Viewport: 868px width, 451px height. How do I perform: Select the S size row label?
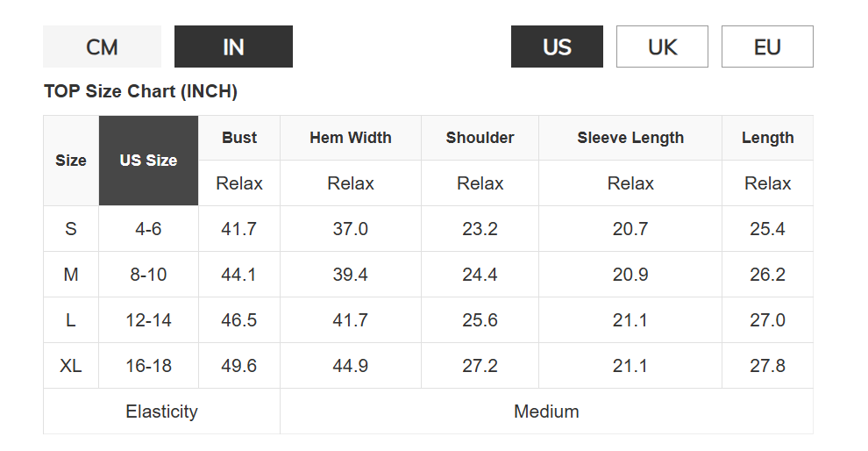pos(71,229)
